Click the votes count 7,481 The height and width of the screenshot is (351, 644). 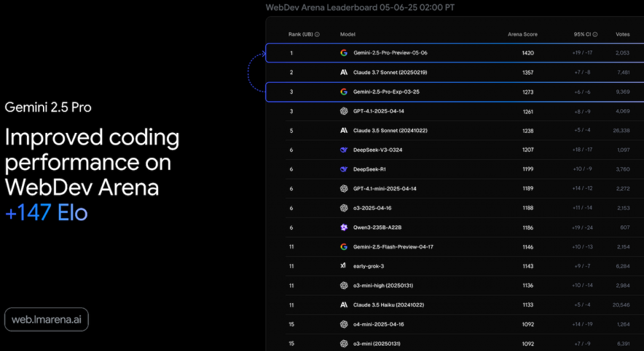[624, 72]
